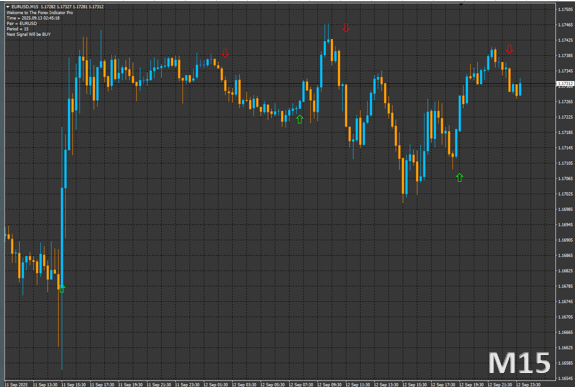
Task: Click the 1.17025 price scale label
Action: coord(565,194)
